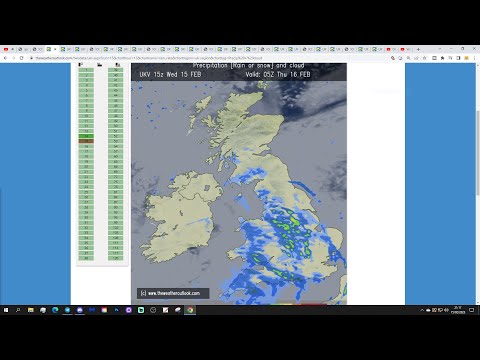Select forecast step 1 in left column
Screen dimensions: 480x360
(86, 70)
